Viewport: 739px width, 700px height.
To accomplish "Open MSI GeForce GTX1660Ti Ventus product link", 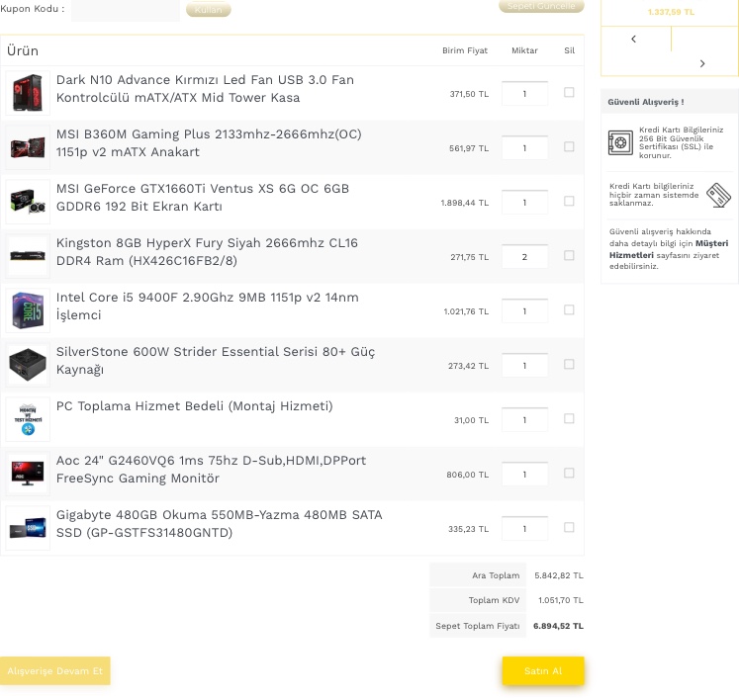I will [x=203, y=198].
